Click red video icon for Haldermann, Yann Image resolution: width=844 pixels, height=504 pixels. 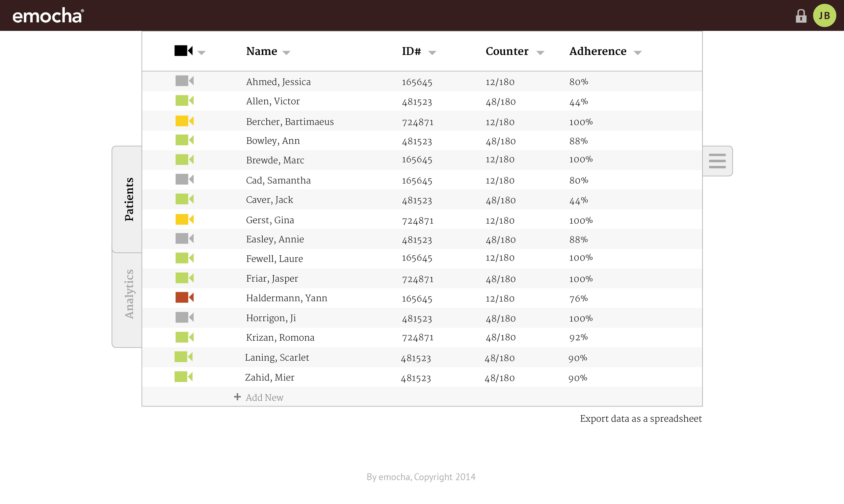pyautogui.click(x=184, y=298)
